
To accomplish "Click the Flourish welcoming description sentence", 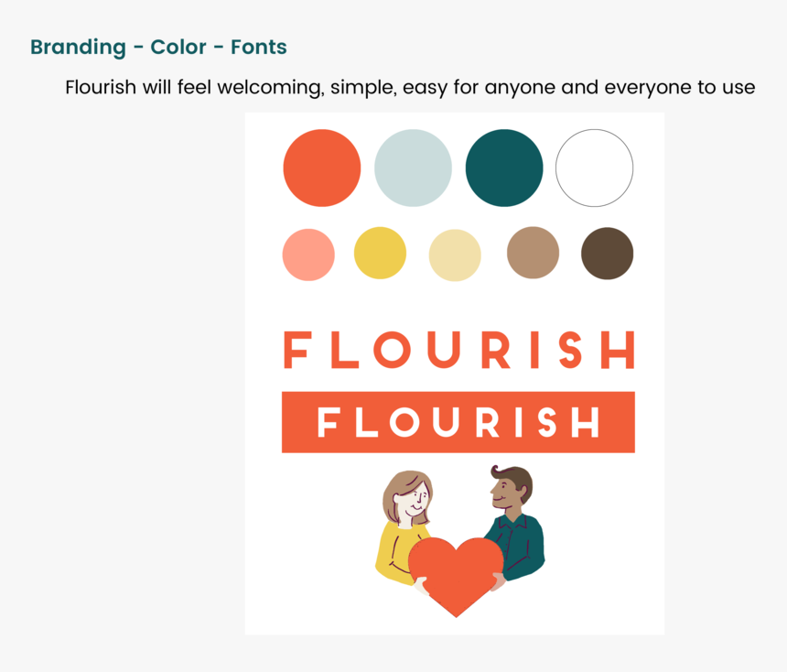I will 410,87.
